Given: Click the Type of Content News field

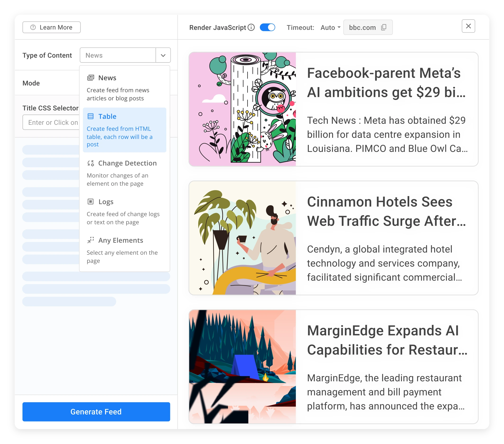Looking at the screenshot, I should click(x=118, y=55).
